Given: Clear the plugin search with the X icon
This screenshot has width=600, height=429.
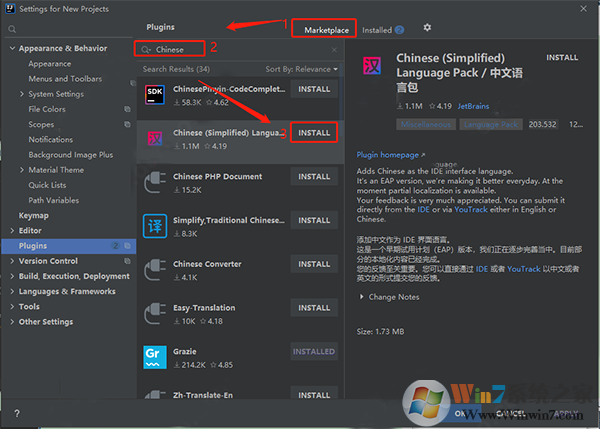Looking at the screenshot, I should pos(334,50).
